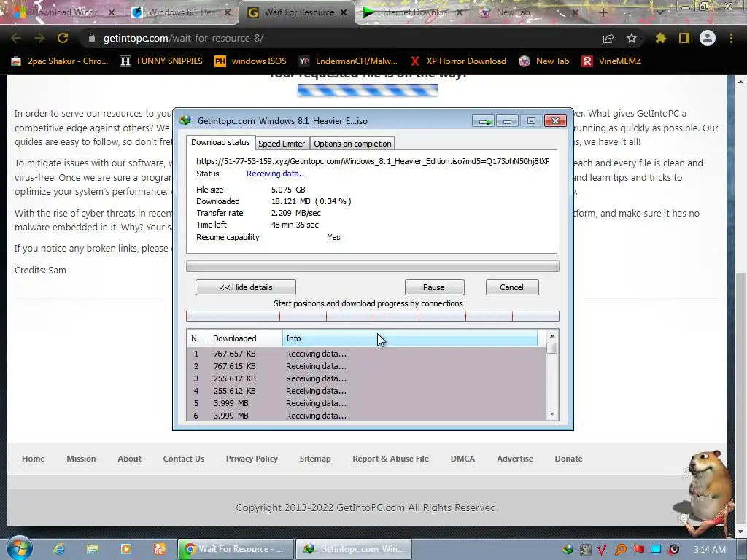Open the Chrome three-dot menu
747x560 pixels.
point(731,38)
